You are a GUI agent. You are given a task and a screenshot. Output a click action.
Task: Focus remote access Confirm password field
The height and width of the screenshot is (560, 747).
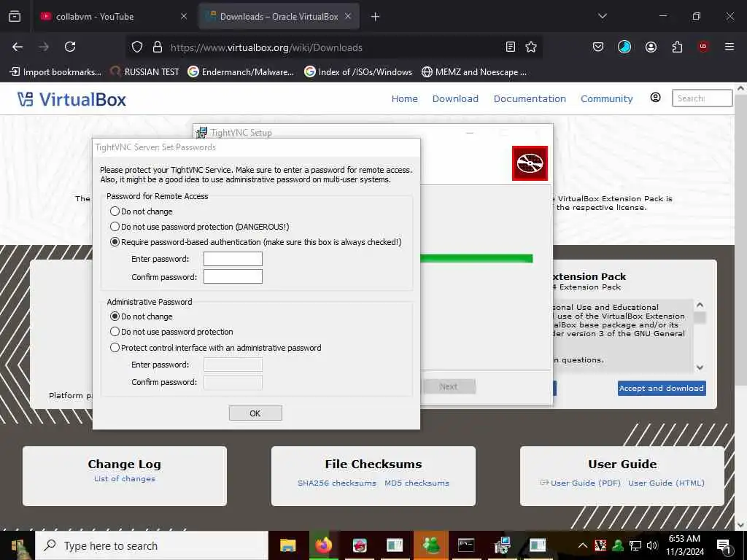pos(233,276)
